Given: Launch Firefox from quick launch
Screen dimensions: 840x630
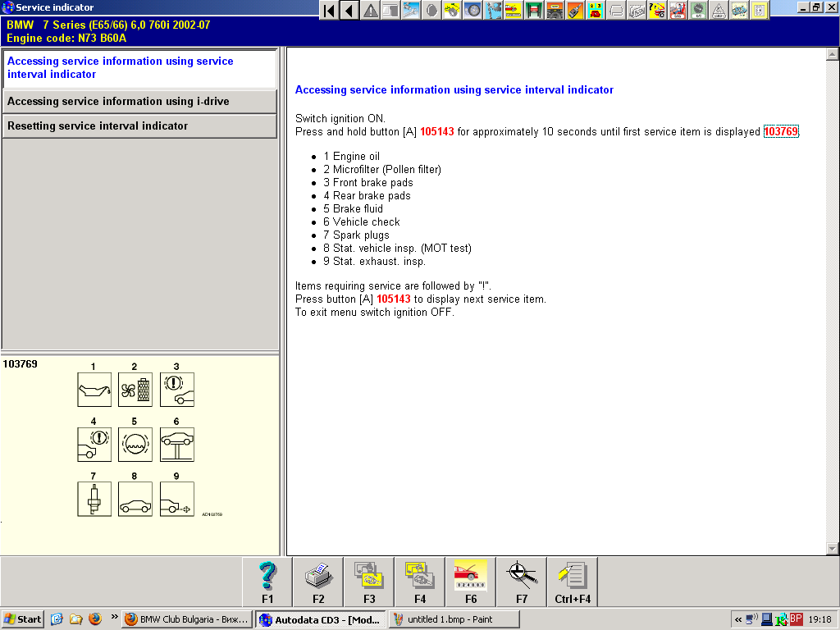Looking at the screenshot, I should (x=95, y=619).
